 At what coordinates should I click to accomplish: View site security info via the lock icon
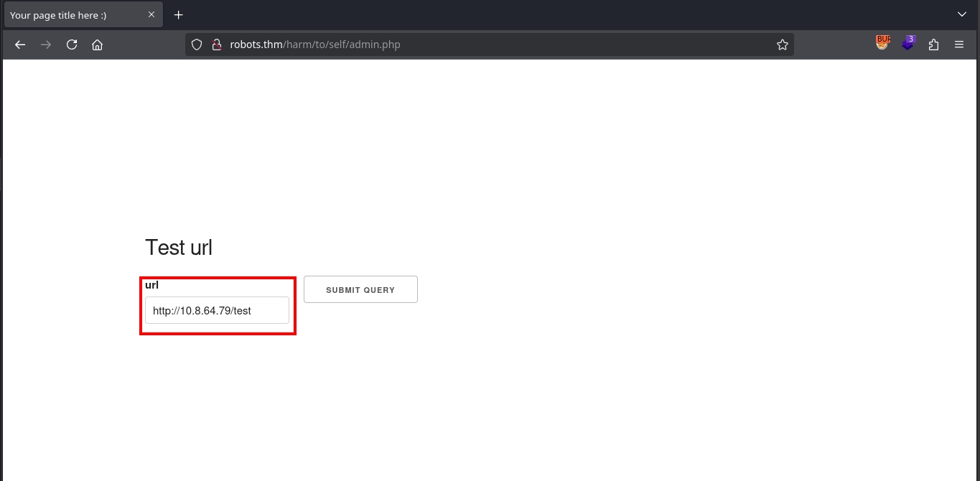tap(215, 45)
